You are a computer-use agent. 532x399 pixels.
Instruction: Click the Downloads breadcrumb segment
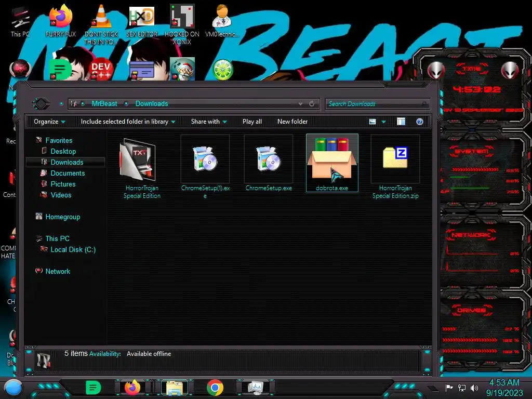(152, 103)
